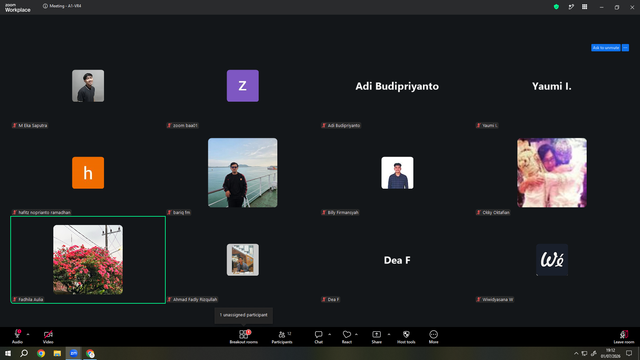Toggle the Video camera on

[x=48, y=337]
